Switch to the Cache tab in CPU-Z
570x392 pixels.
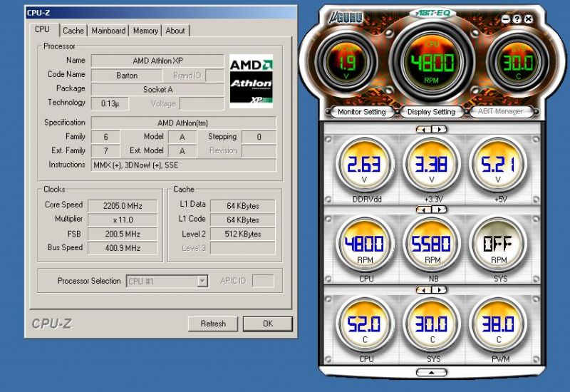tap(73, 31)
